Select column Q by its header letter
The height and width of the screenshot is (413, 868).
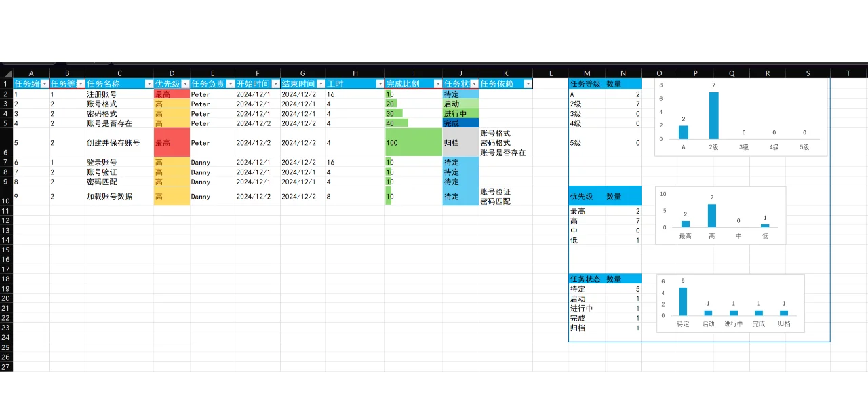tap(732, 73)
